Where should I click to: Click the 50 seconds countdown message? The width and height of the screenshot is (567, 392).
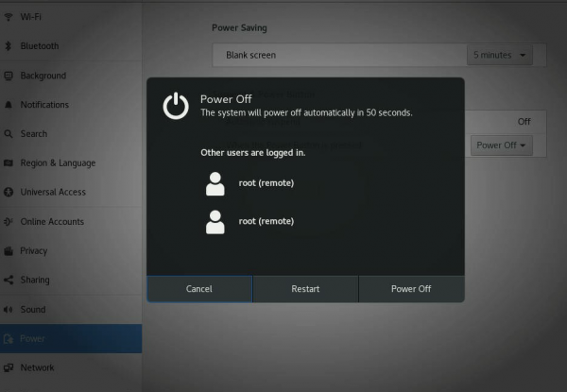pos(306,112)
